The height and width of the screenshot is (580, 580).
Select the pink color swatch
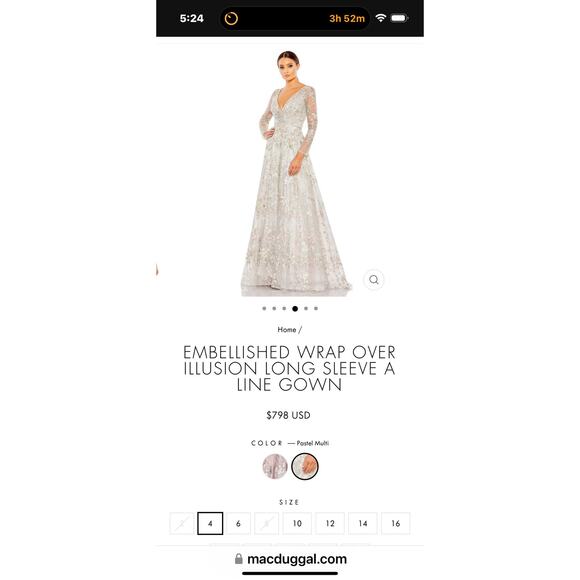pos(275,466)
